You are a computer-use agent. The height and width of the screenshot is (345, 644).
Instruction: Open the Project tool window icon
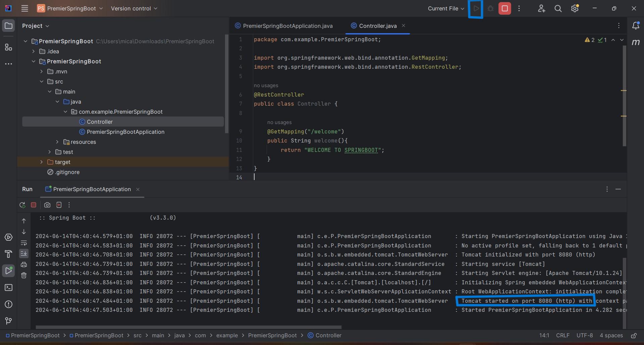point(8,26)
